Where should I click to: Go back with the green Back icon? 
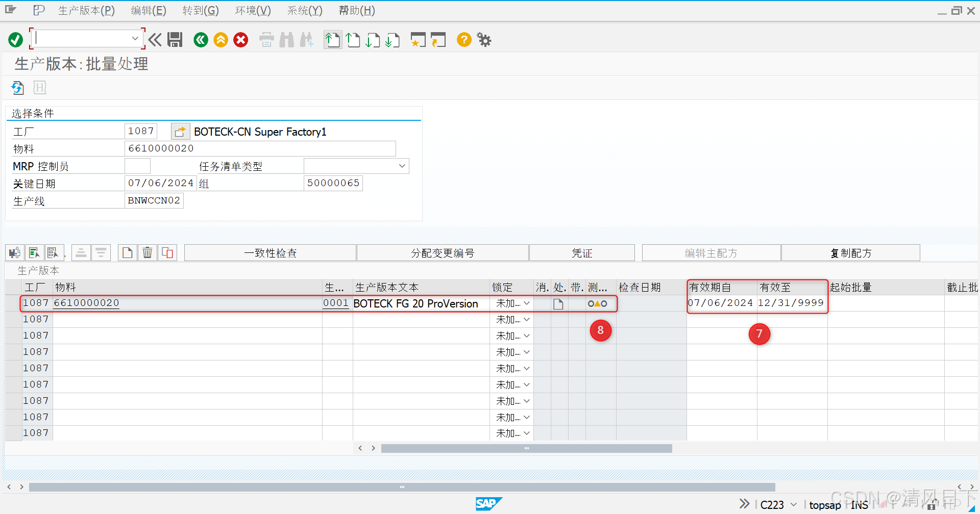pyautogui.click(x=201, y=40)
